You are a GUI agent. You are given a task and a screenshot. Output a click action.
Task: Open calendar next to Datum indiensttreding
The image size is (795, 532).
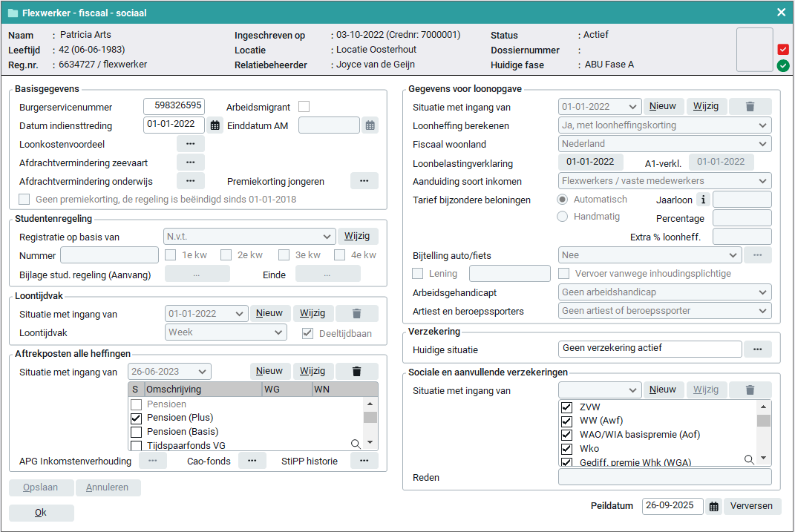click(215, 125)
